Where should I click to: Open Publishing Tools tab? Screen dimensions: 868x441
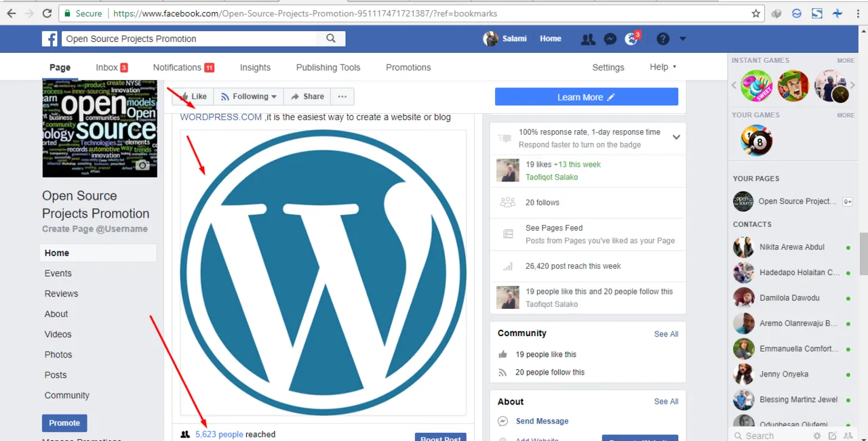[328, 67]
